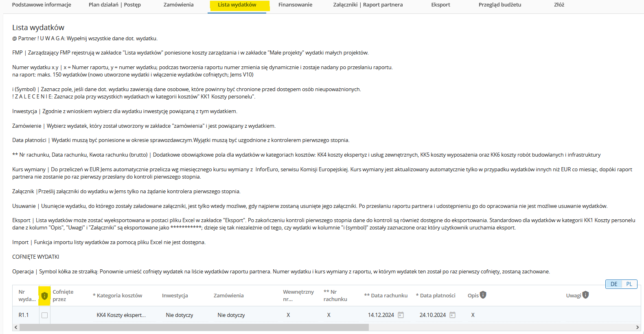
Task: Click the payment date field 24.10.2024
Action: pos(433,315)
